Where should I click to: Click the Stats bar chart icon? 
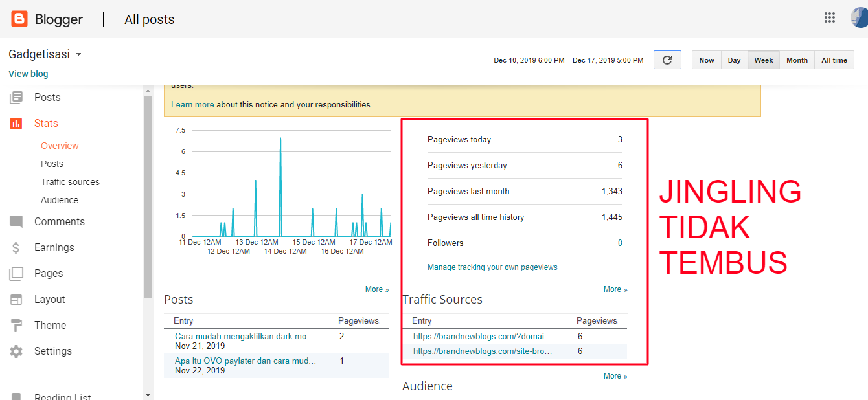point(16,124)
